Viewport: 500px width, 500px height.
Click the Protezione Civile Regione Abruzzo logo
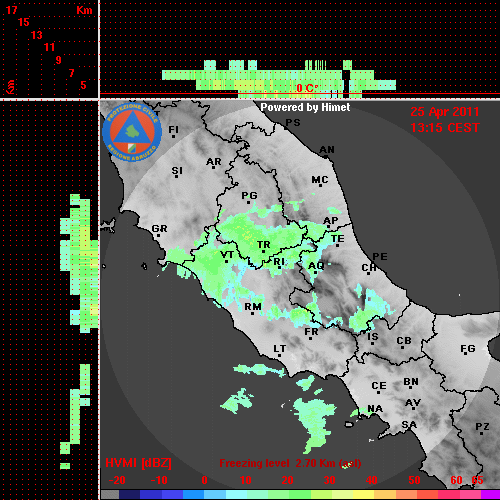[x=132, y=132]
